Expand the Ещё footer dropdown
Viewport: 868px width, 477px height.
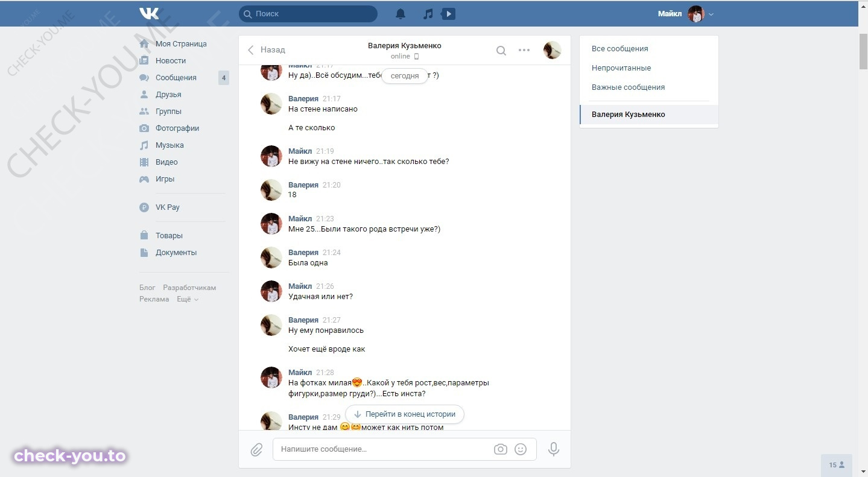[x=187, y=299]
